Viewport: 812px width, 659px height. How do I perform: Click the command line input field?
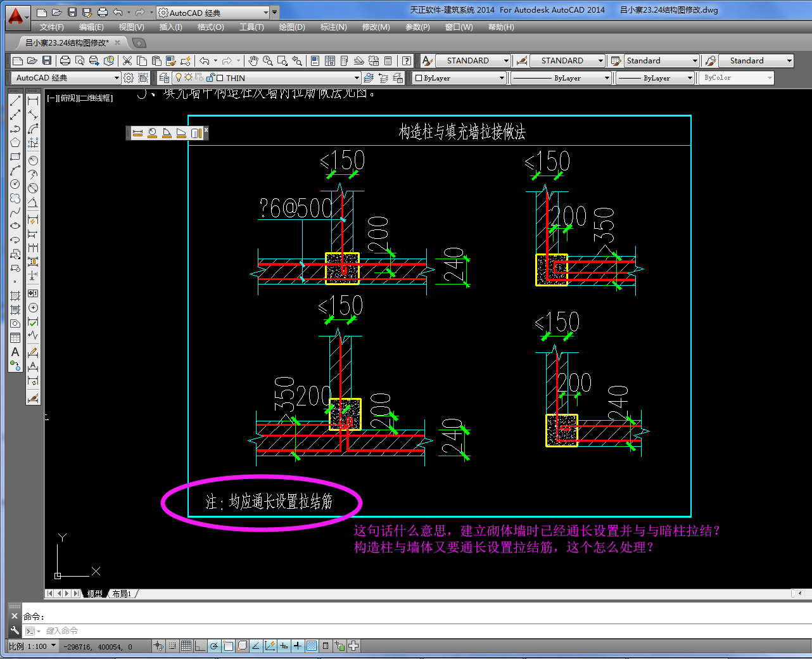(x=418, y=630)
